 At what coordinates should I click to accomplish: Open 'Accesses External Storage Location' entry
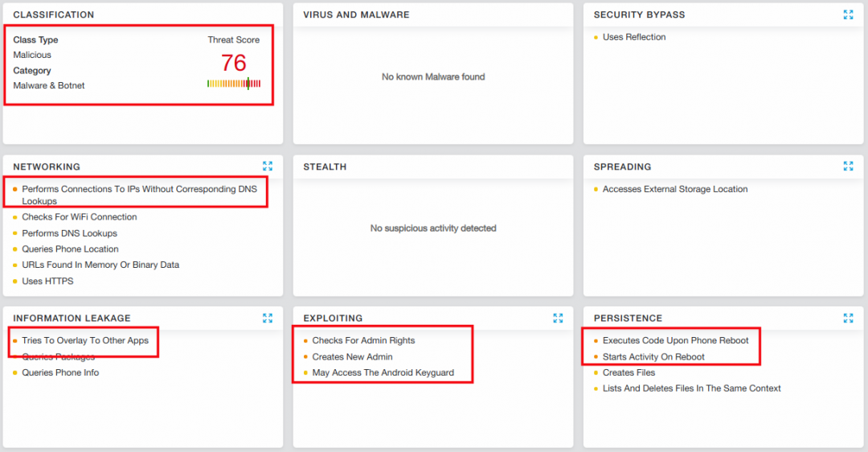(x=675, y=189)
